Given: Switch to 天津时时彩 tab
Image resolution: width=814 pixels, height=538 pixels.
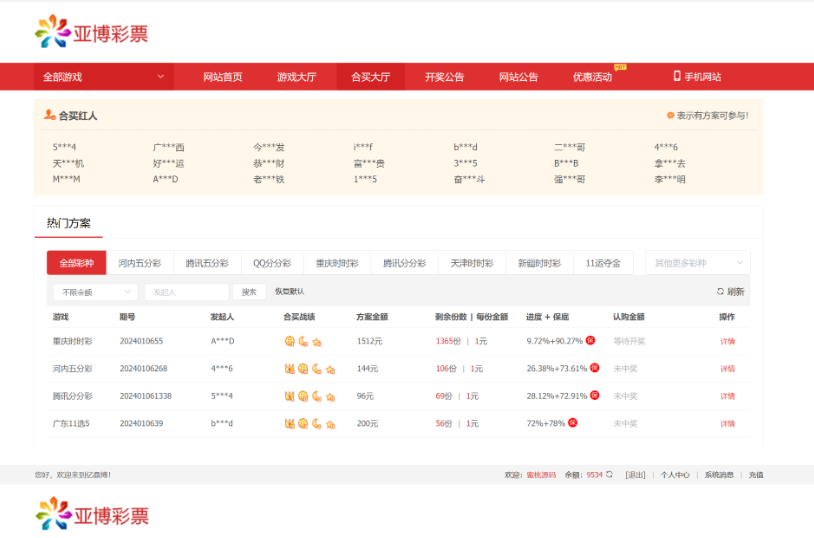Looking at the screenshot, I should point(472,263).
